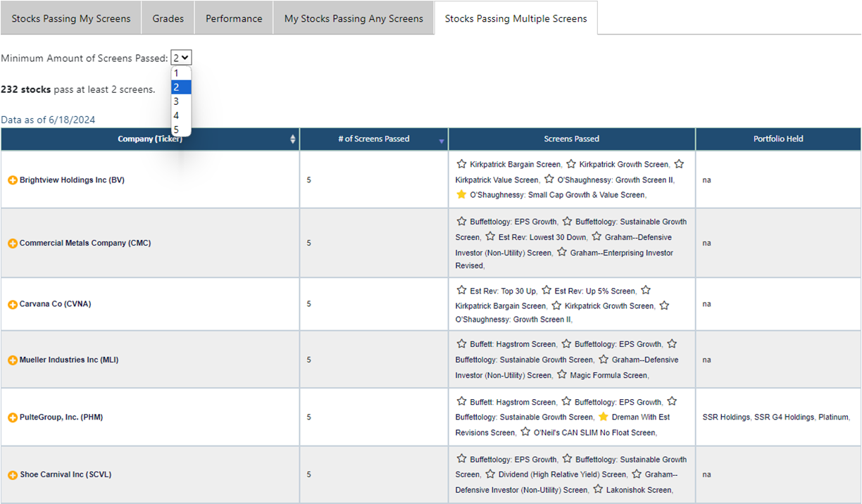Expand the Brightview Holdings Inc (BV) row
This screenshot has width=862, height=504.
tap(12, 180)
